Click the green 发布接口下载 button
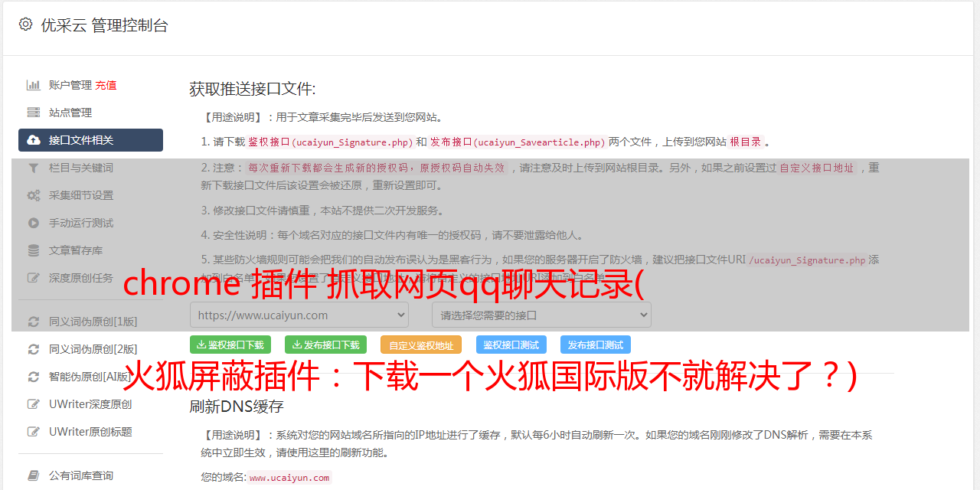This screenshot has width=980, height=490. coord(325,345)
